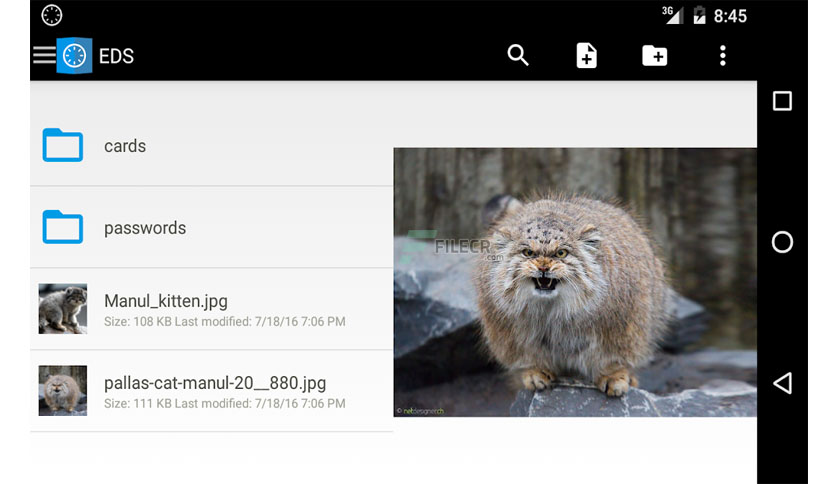836x484 pixels.
Task: Tap the 8:45 clock in status bar
Action: [x=730, y=16]
